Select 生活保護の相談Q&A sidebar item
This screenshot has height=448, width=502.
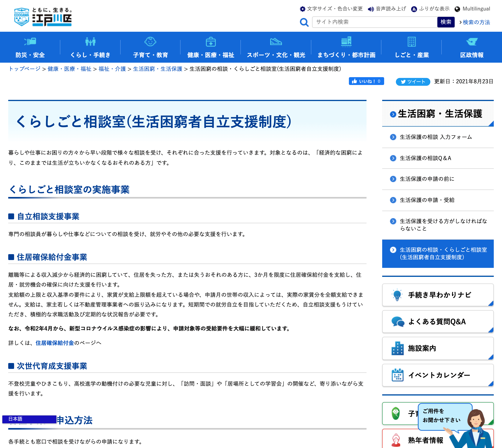[425, 158]
